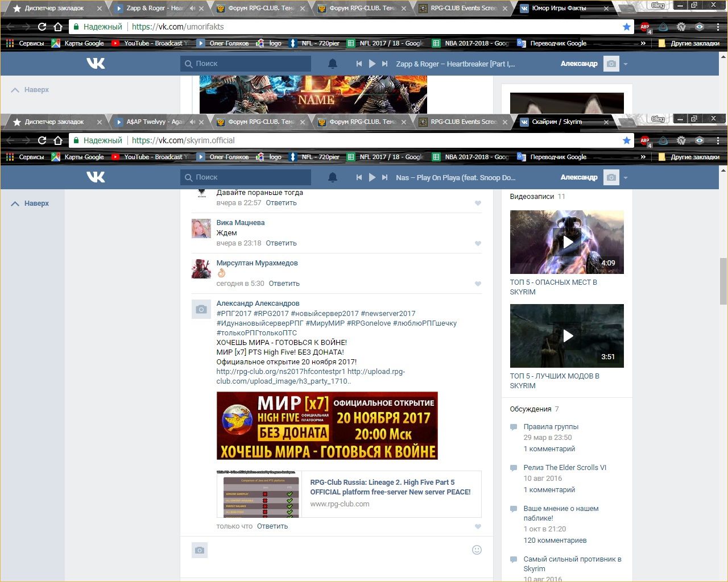Go to home page in Skyrim window
The width and height of the screenshot is (728, 582).
[58, 140]
